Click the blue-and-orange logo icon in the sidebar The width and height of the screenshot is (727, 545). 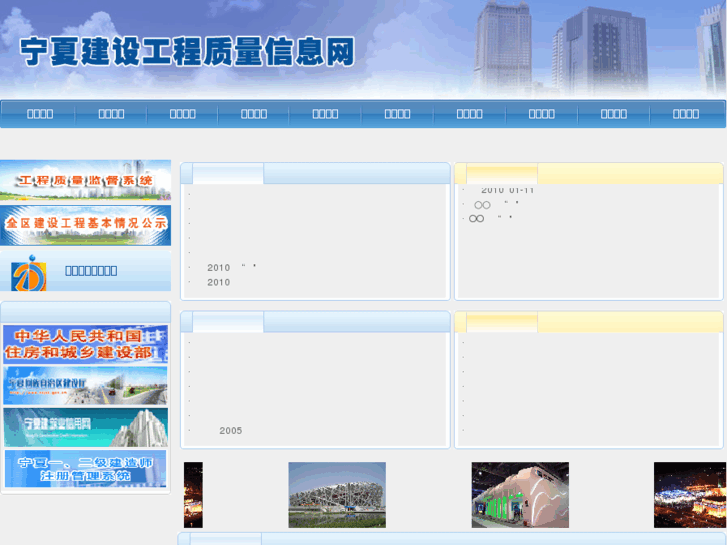tap(29, 273)
